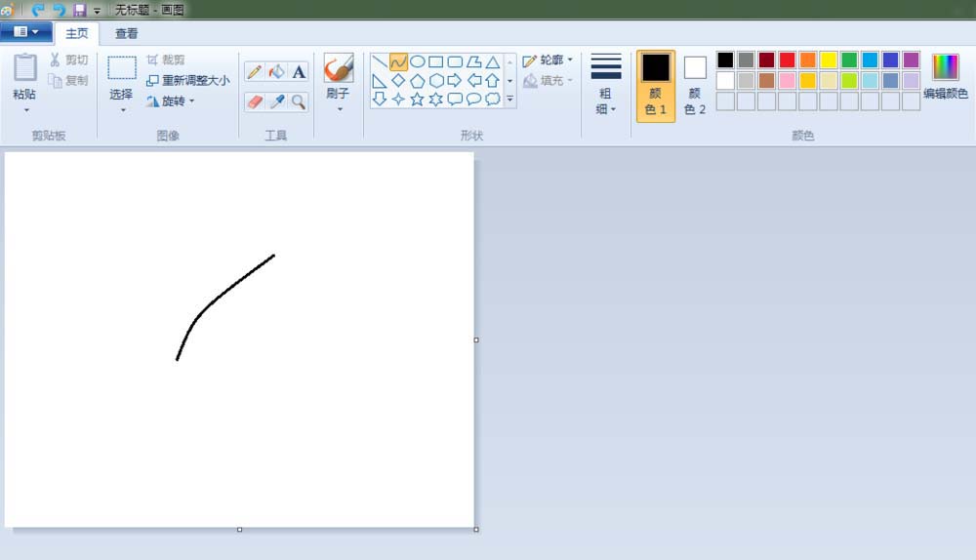The image size is (976, 560).
Task: Open the Quick Access Toolbar customize arrow
Action: click(x=97, y=11)
